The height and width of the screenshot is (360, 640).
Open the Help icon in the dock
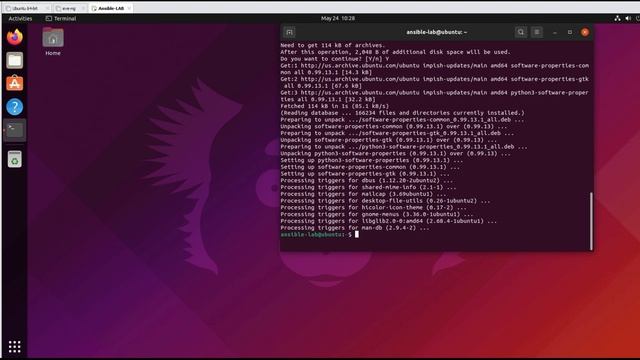(x=15, y=107)
